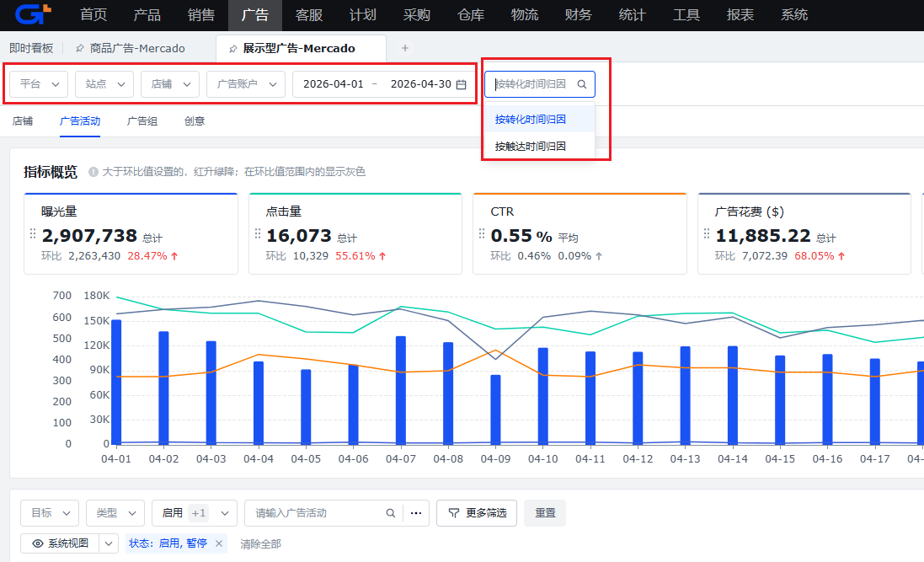
Task: Click the 更多筛选 button
Action: click(477, 513)
